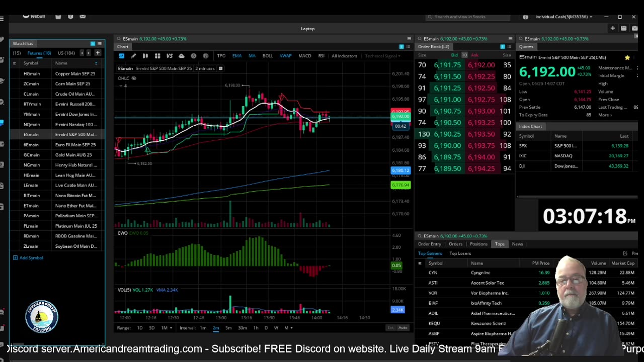Select the area chart mode icon
644x362 pixels.
(x=121, y=56)
